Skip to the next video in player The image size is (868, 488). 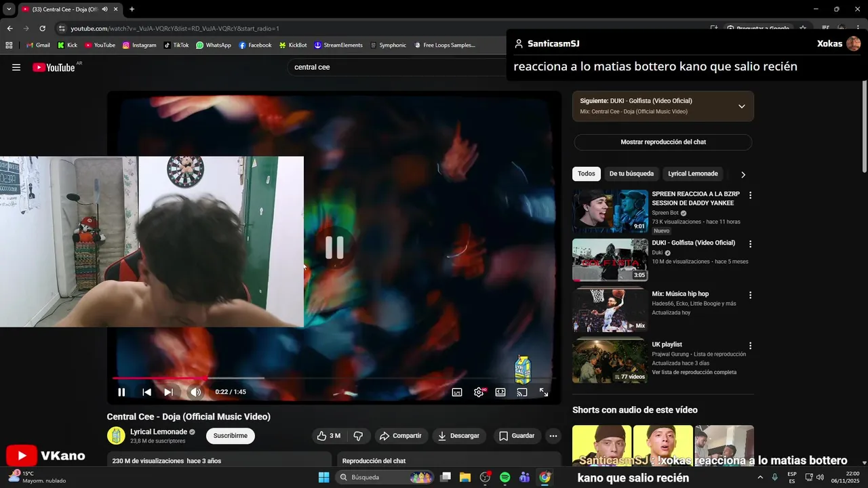(x=168, y=392)
